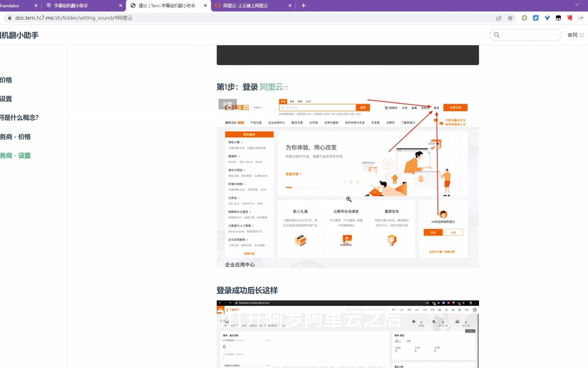Click the magnifier icon in page search box
Screen dimensions: 588x368
click(x=496, y=35)
